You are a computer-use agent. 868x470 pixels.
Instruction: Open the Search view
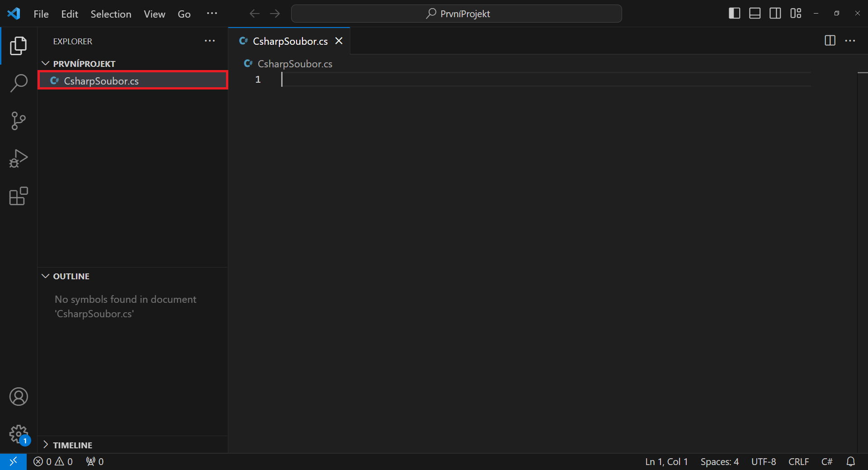point(18,83)
